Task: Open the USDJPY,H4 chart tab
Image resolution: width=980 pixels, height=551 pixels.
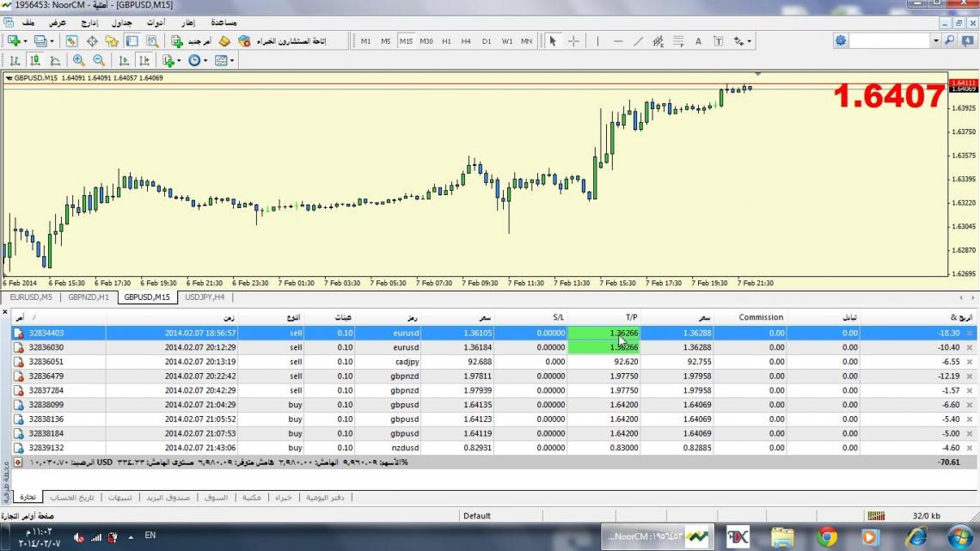Action: 205,297
